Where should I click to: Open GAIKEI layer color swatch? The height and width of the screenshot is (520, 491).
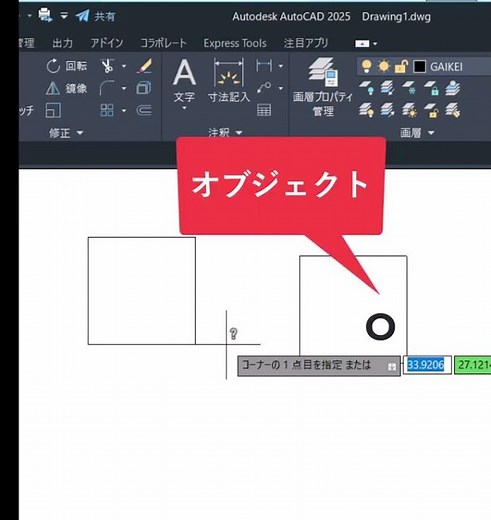[x=419, y=67]
